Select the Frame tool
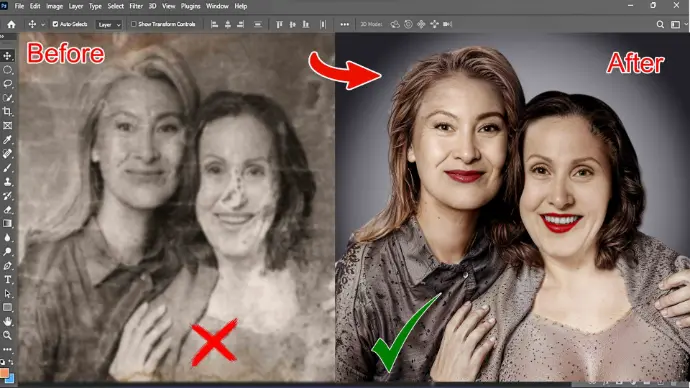This screenshot has width=690, height=388. point(7,126)
